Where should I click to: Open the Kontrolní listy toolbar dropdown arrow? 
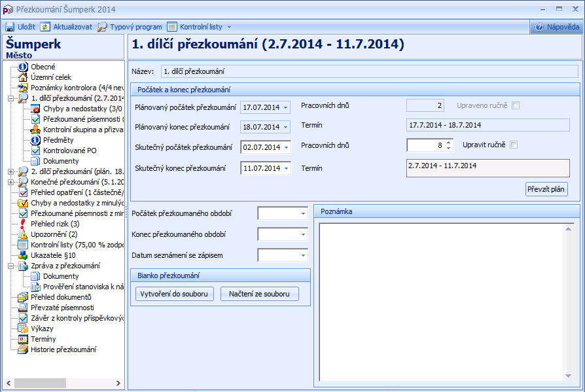point(229,27)
